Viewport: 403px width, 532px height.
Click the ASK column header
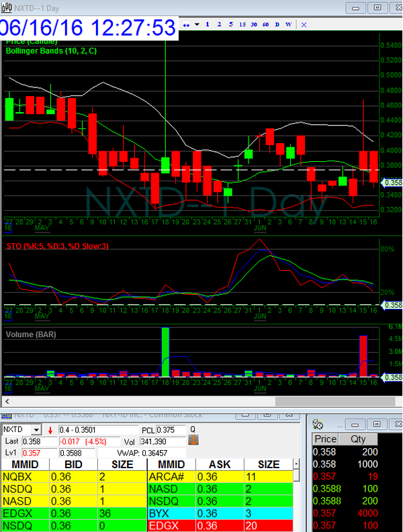(219, 464)
